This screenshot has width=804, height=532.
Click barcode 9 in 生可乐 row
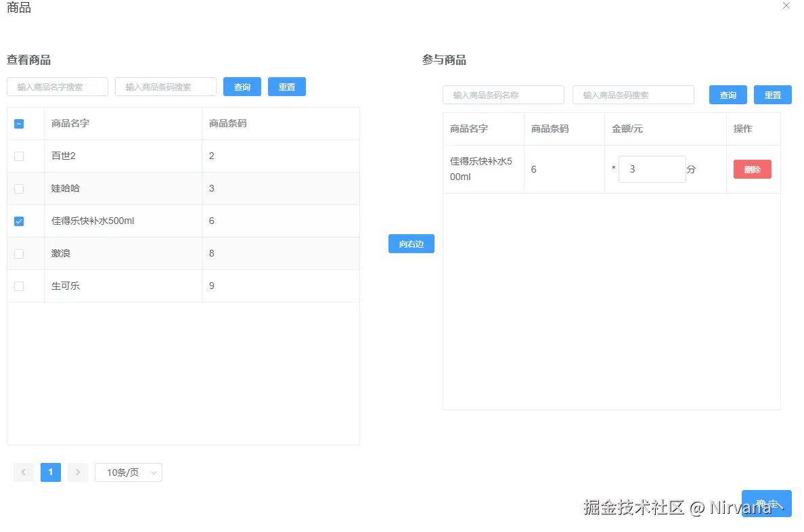(212, 286)
